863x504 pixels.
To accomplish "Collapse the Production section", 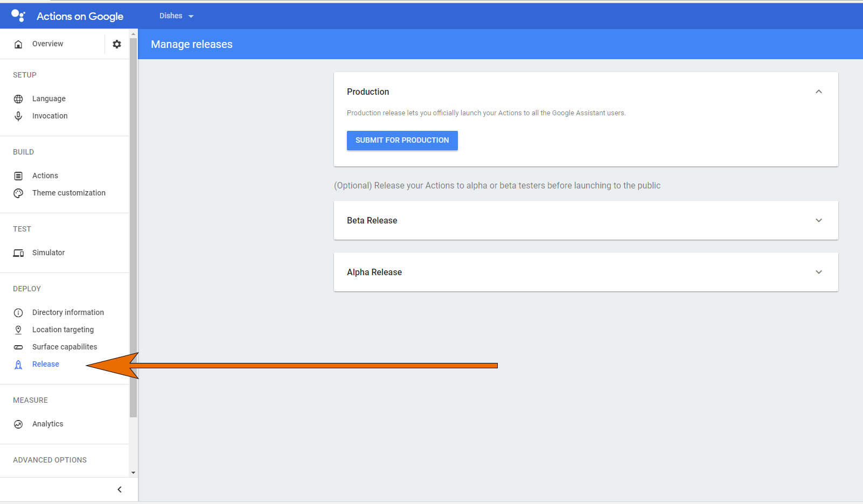I will (x=818, y=92).
